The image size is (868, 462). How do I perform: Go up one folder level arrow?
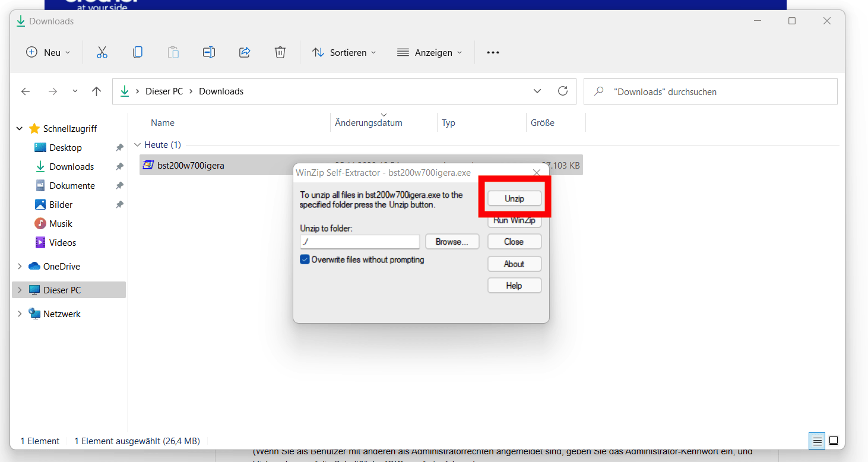click(x=97, y=91)
